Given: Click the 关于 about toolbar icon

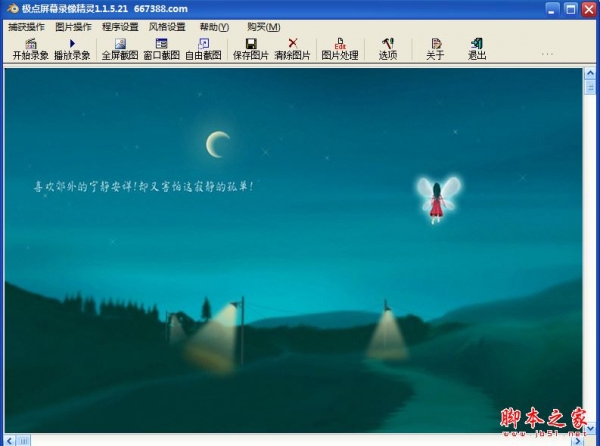Looking at the screenshot, I should tap(435, 49).
